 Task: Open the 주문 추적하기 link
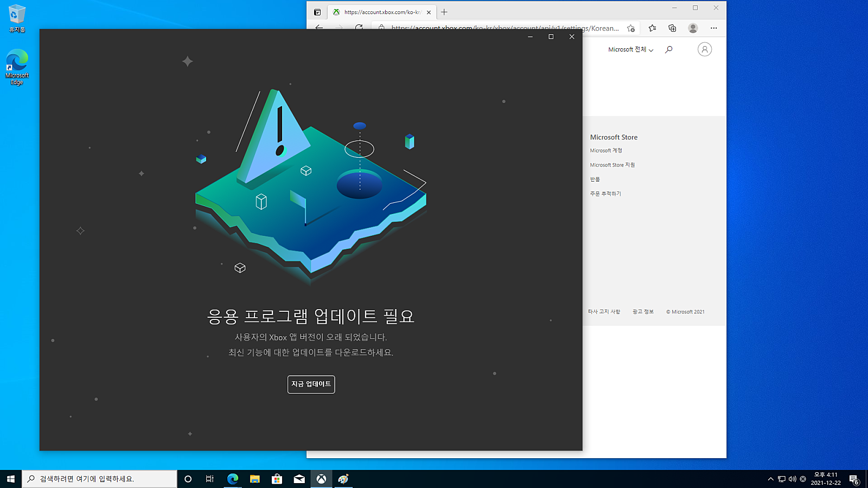605,194
